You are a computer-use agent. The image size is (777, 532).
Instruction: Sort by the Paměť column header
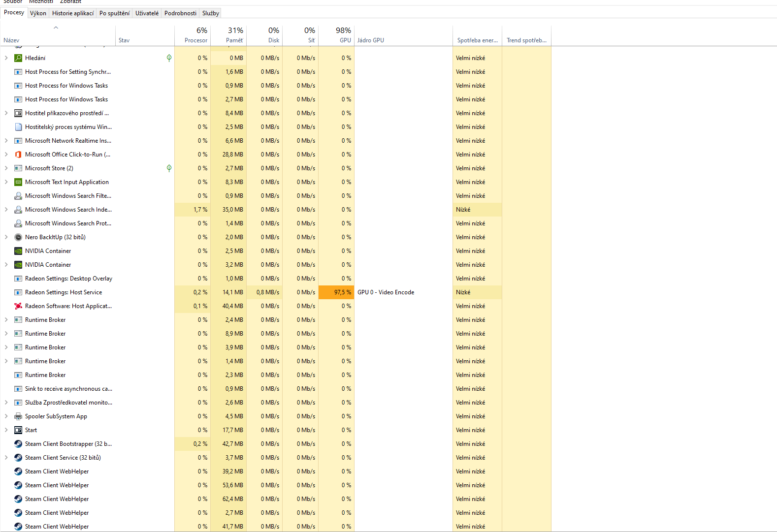[228, 35]
